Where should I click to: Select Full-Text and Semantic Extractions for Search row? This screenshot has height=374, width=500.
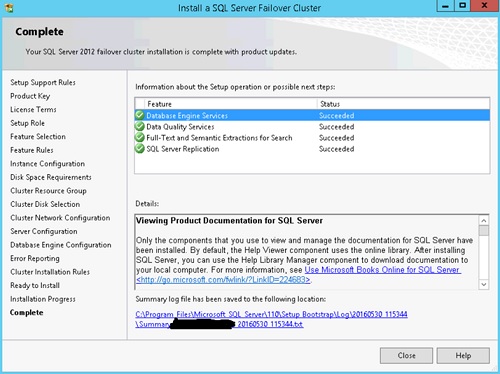[312, 138]
